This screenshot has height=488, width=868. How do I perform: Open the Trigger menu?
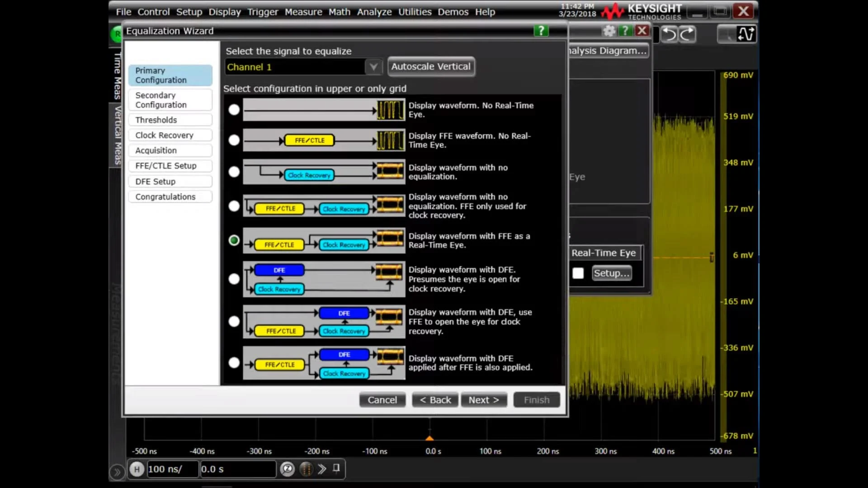click(263, 12)
